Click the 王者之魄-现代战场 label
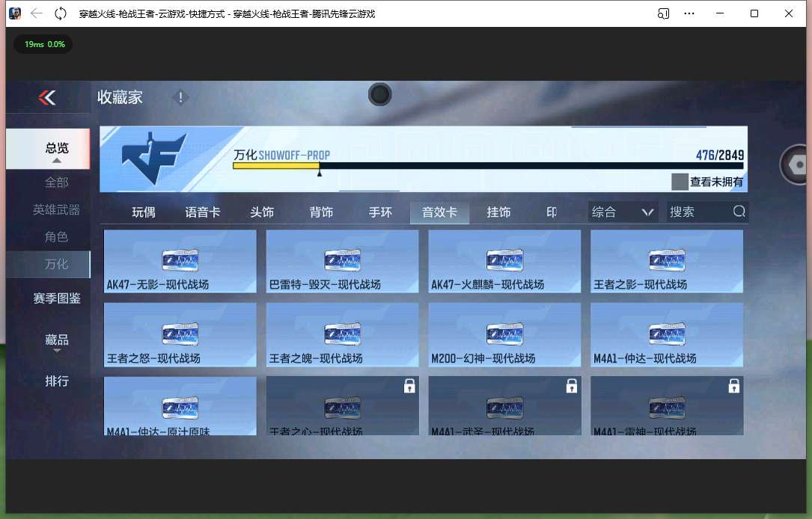Viewport: 812px width, 519px height. 316,358
